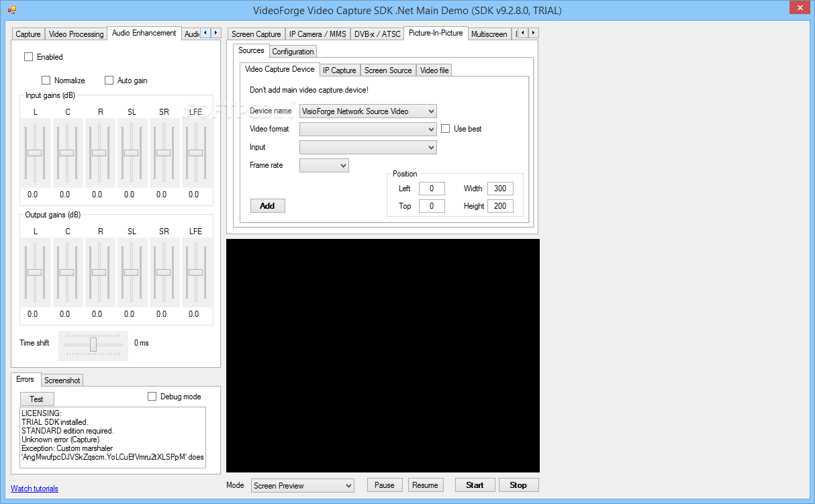Open the IP Camera / MMS tab
Viewport: 815px width, 504px height.
tap(318, 34)
